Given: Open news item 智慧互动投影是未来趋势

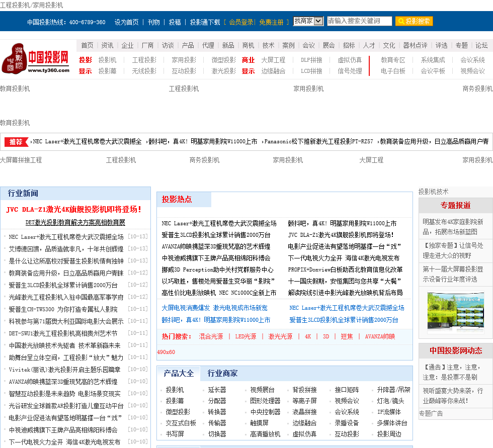Looking at the screenshot, I should (x=64, y=394).
